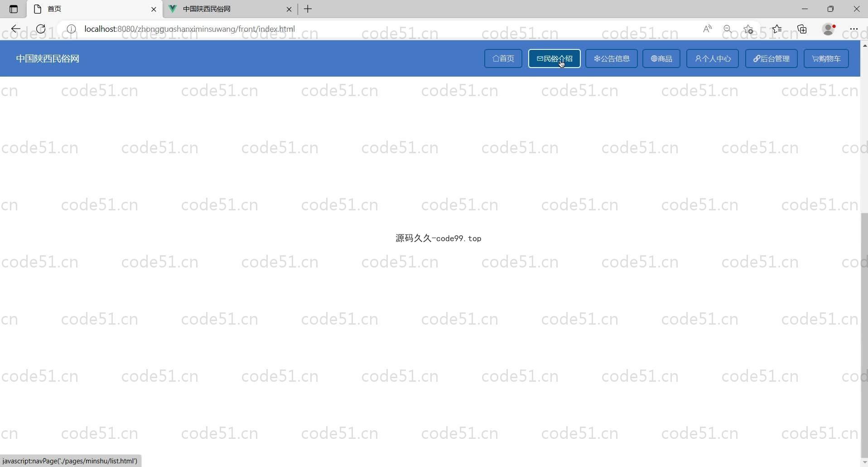Click the URL address field
This screenshot has width=868, height=467.
[362, 29]
